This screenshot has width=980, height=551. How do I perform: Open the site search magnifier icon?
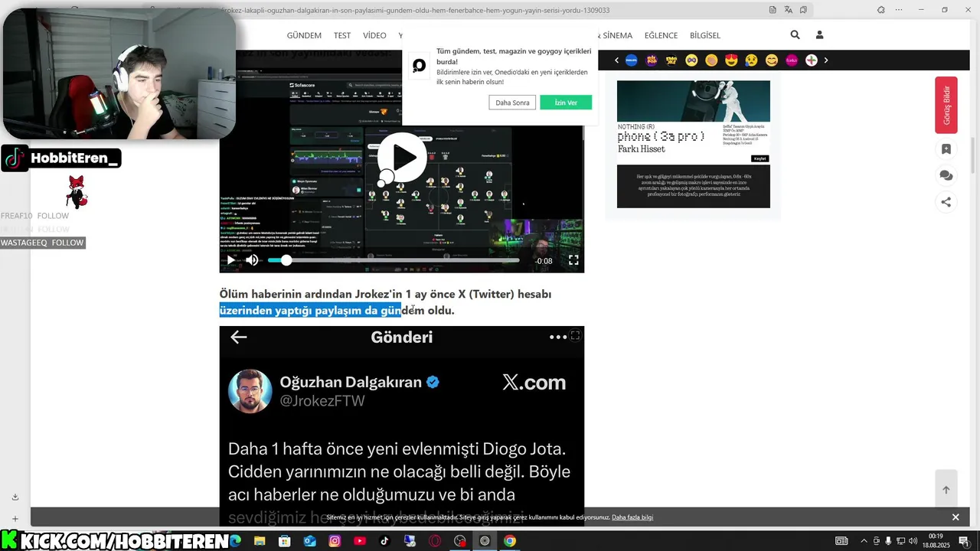pos(795,35)
